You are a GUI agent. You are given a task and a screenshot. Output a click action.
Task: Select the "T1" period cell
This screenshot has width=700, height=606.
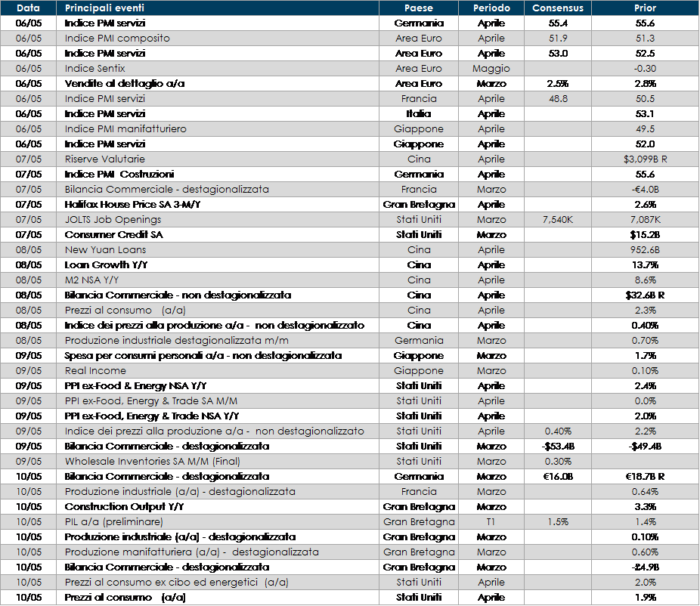(491, 522)
